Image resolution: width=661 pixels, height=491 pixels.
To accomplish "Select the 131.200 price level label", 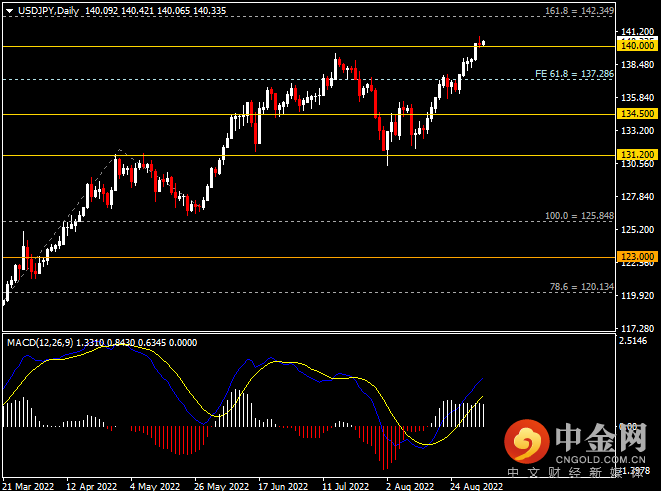I will pyautogui.click(x=637, y=155).
